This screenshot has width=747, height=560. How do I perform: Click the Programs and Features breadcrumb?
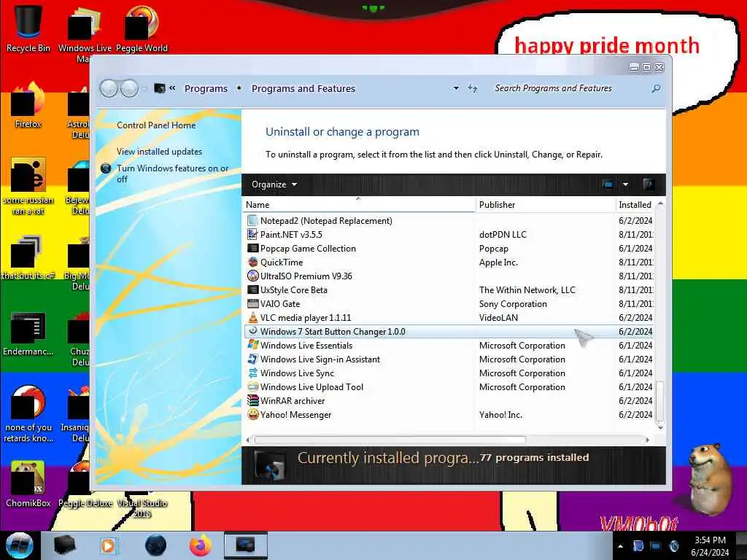click(x=303, y=88)
